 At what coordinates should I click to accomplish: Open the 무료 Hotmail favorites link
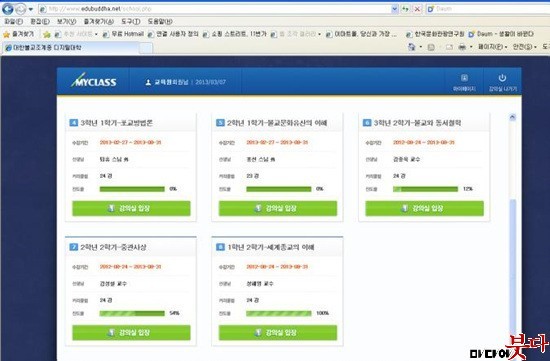[123, 34]
